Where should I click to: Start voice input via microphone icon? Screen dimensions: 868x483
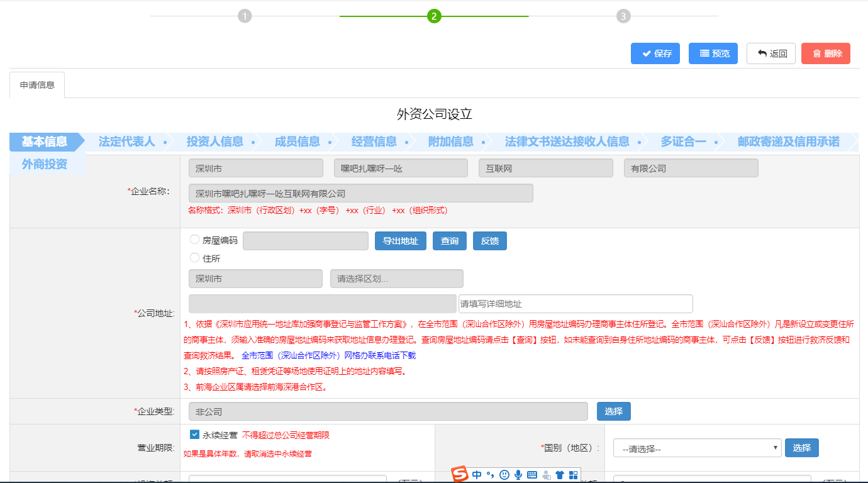[x=518, y=475]
